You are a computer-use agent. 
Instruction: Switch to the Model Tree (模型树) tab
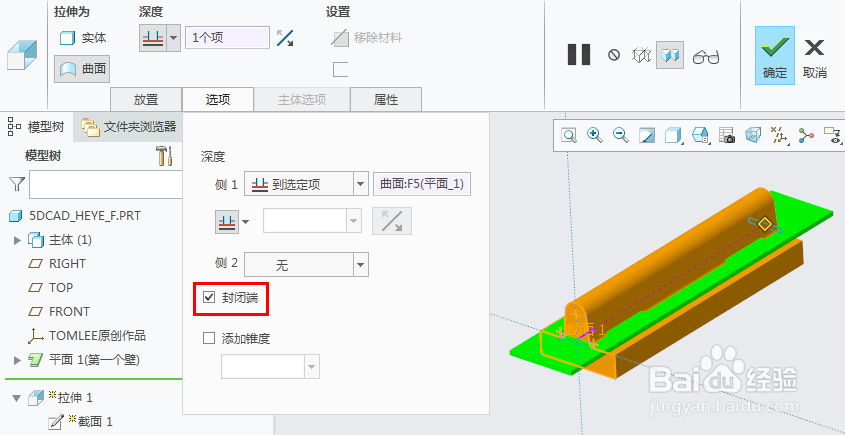tap(36, 127)
